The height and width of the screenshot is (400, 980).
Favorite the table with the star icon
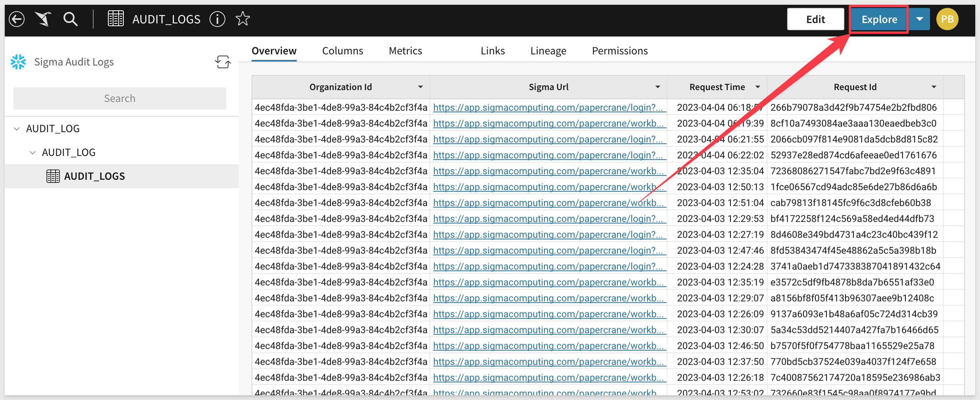[x=243, y=19]
